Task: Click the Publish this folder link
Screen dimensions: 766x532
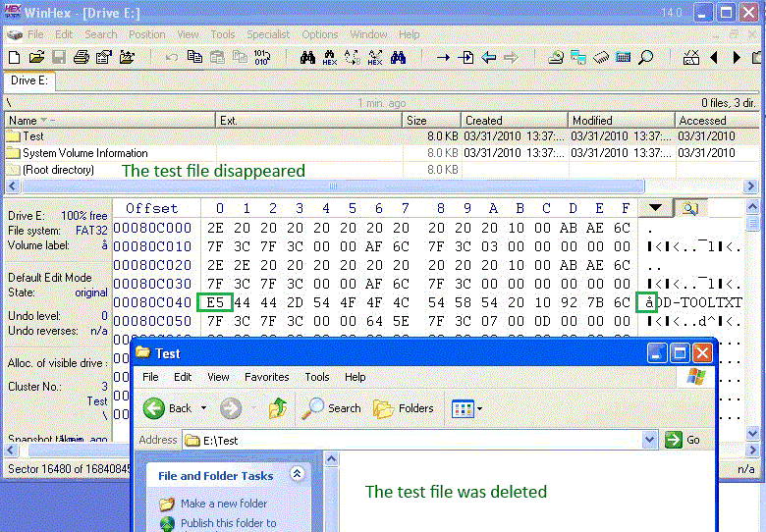Action: tap(229, 523)
